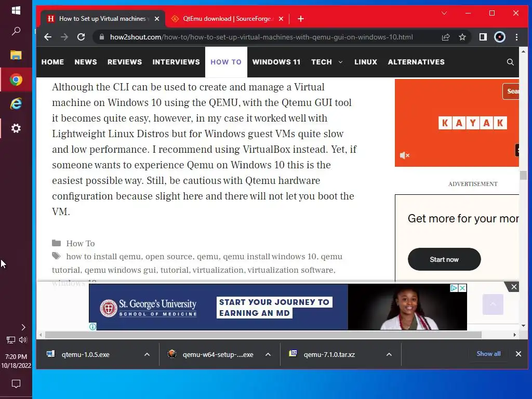This screenshot has height=399, width=532.
Task: Open the tab search chevron
Action: [x=444, y=13]
